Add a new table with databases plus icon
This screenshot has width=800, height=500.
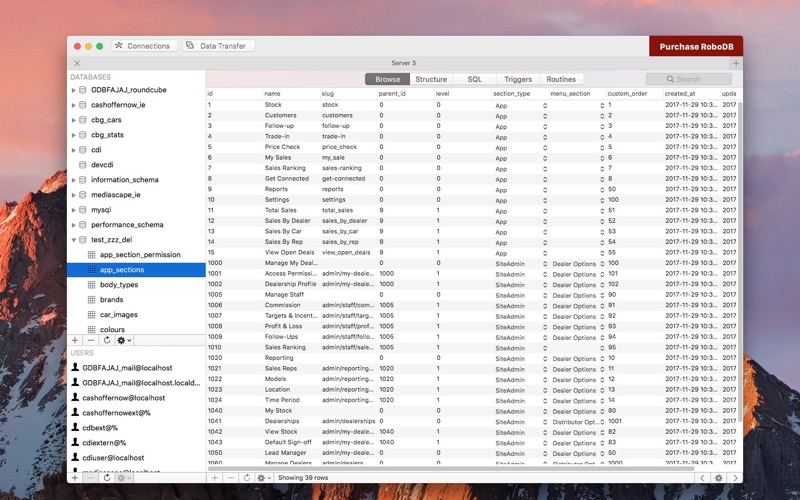point(75,340)
